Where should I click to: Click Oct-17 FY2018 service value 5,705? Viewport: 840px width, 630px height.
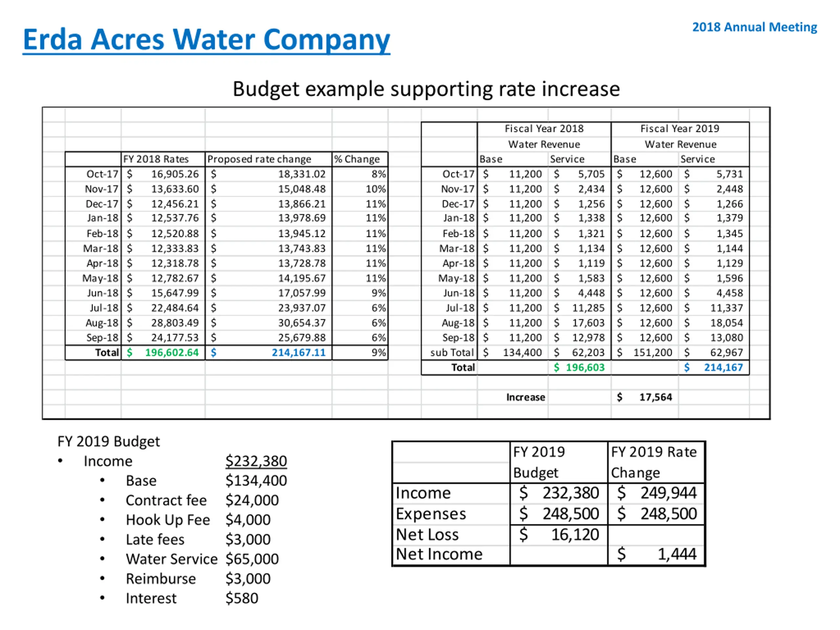tap(591, 174)
